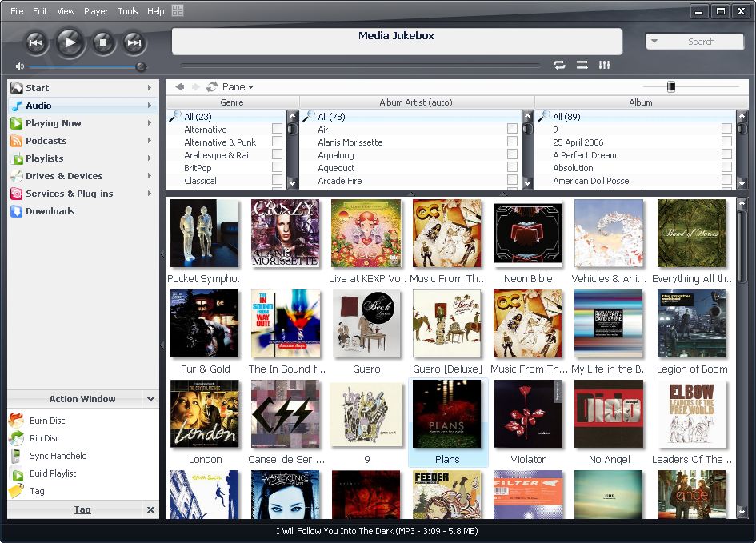The image size is (756, 543).
Task: Open the Tools menu
Action: click(128, 11)
